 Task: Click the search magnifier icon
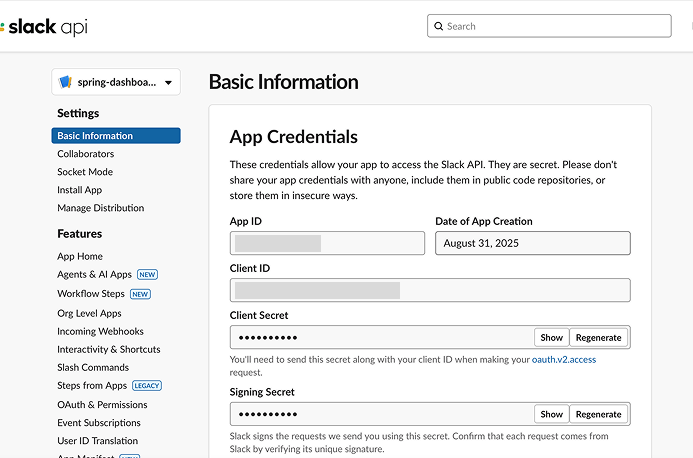coord(438,26)
